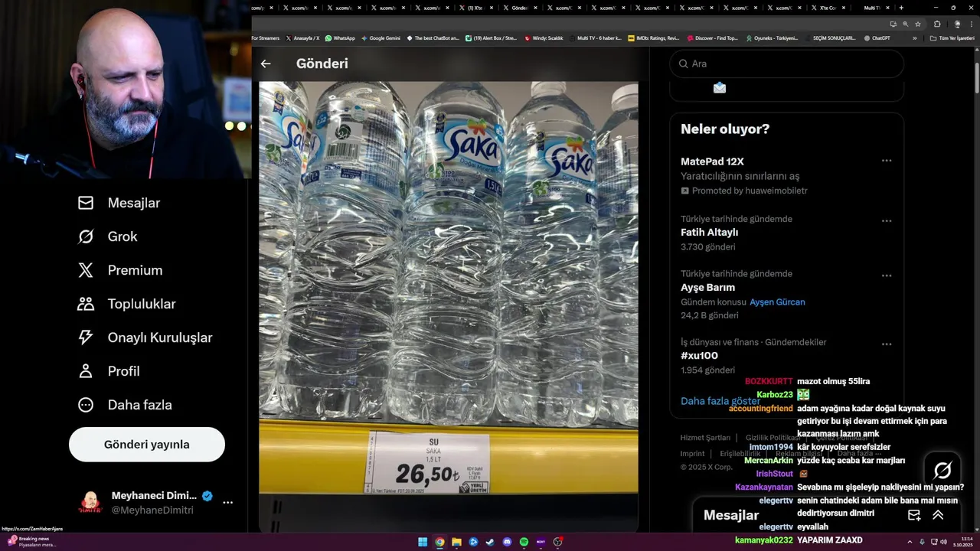
Task: Open Grok from the sidebar
Action: [x=107, y=236]
